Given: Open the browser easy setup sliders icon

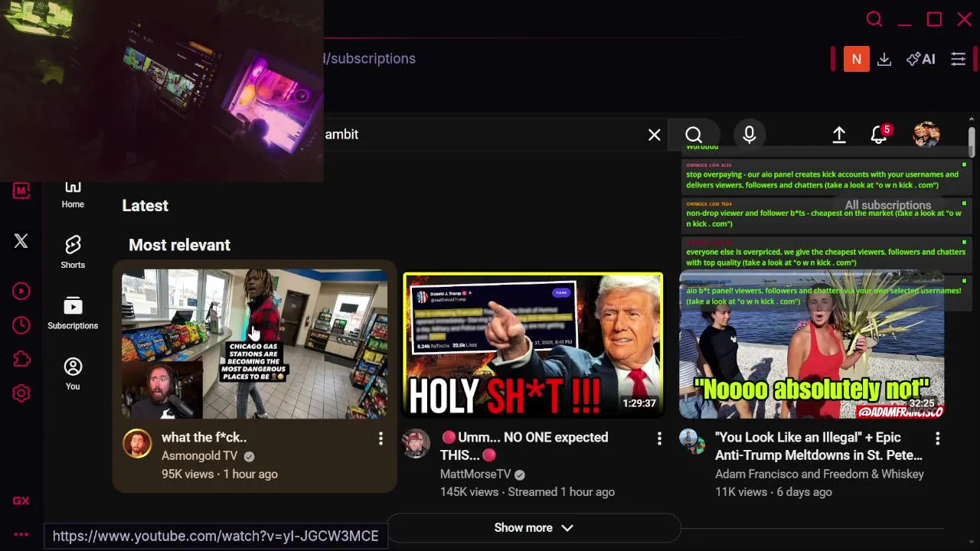Looking at the screenshot, I should [958, 59].
